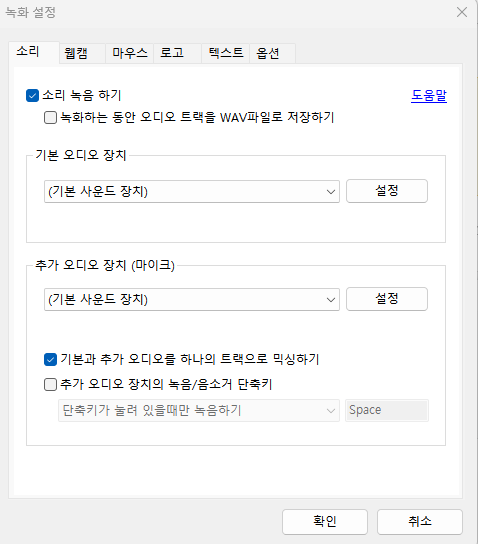Viewport: 478px width, 544px height.
Task: Select the 로고 tab
Action: click(177, 54)
